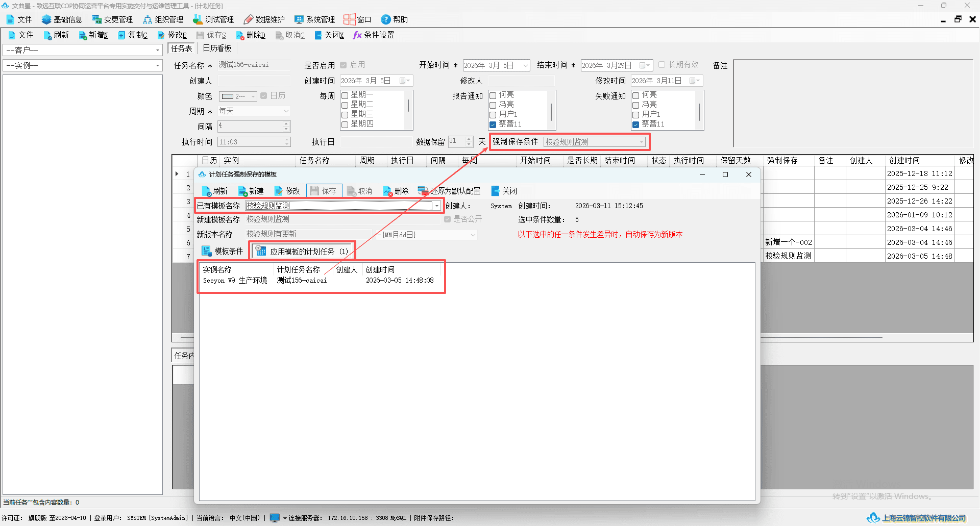This screenshot has height=526, width=980.
Task: Click the 删除 delete icon in template dialog
Action: (x=388, y=191)
